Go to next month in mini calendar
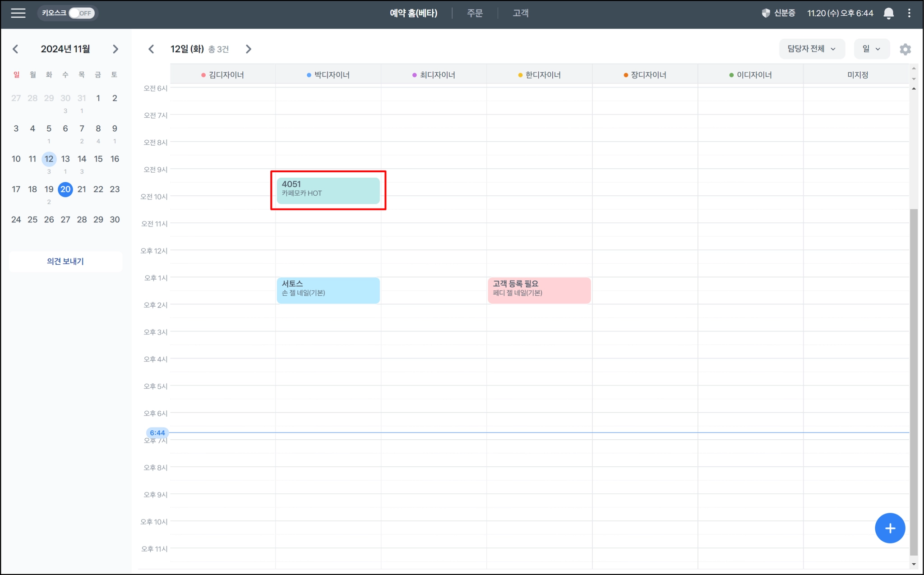Viewport: 924px width, 575px height. 115,49
